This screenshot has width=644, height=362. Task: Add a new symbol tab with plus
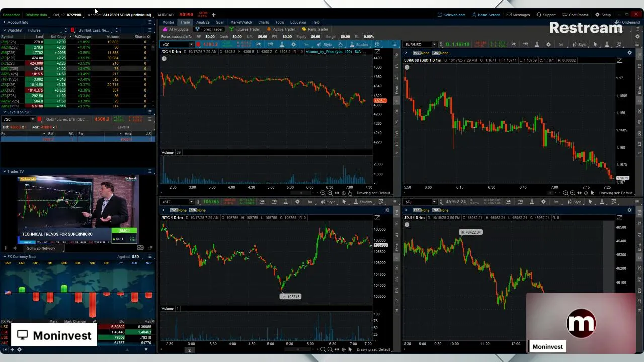(213, 15)
